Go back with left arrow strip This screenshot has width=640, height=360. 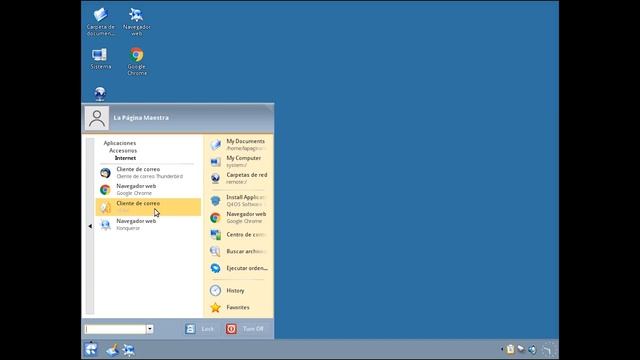pyautogui.click(x=90, y=226)
